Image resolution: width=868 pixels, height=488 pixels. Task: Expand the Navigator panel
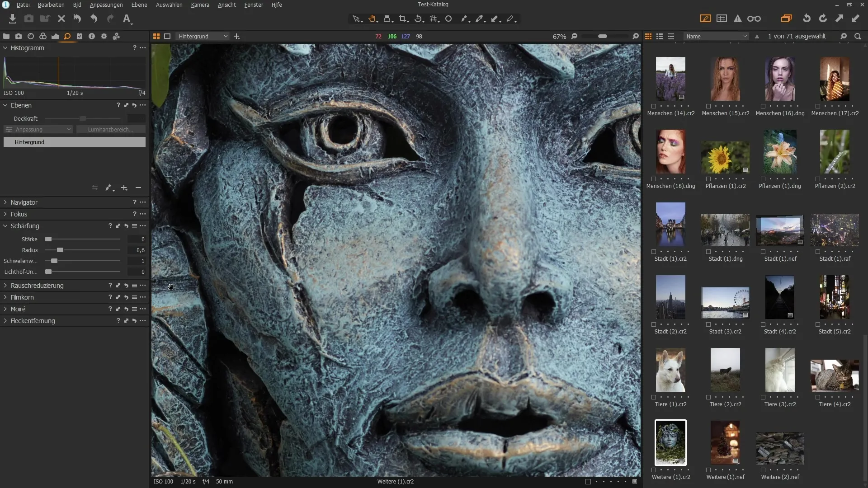tap(5, 202)
